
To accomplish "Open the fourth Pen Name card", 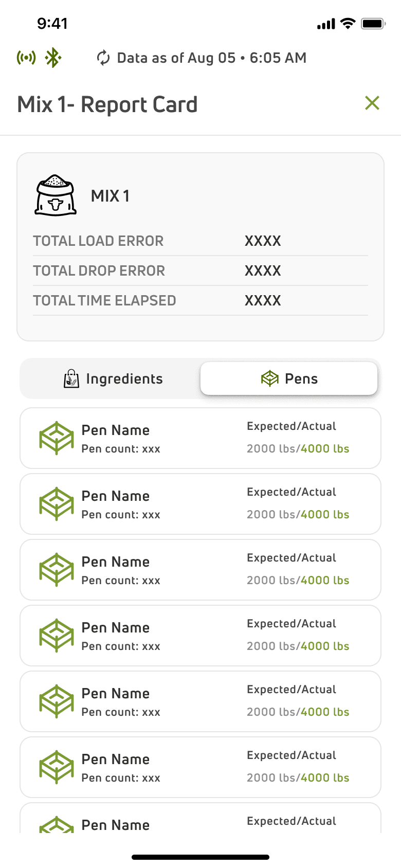I will point(200,636).
